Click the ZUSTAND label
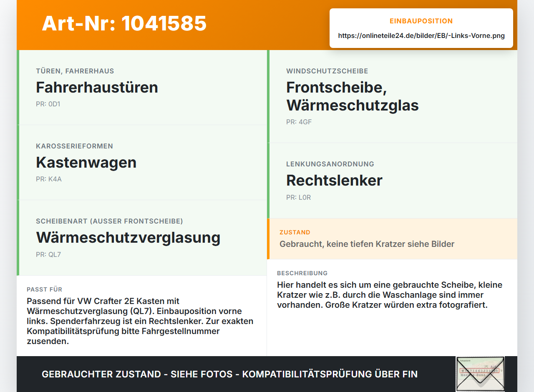Viewport: 534px width, 392px height. tap(295, 232)
